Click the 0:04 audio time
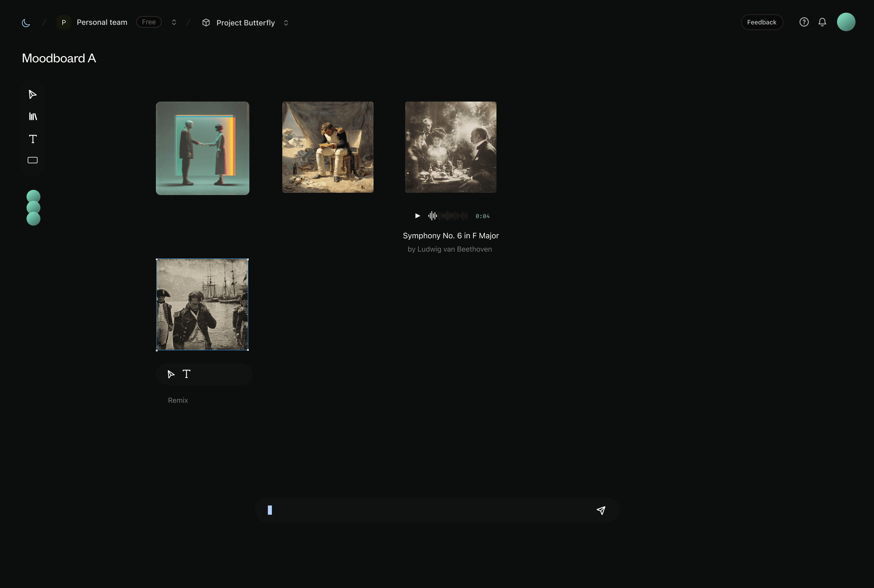This screenshot has width=874, height=588. click(x=483, y=216)
